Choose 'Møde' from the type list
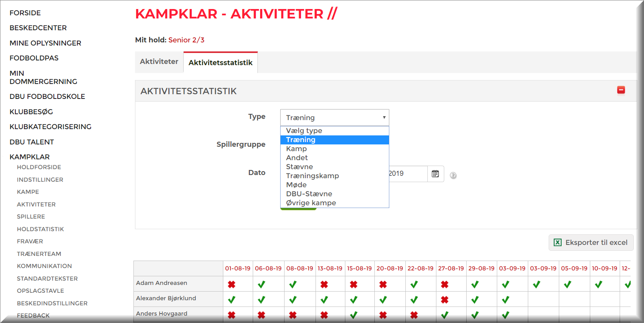This screenshot has height=323, width=644. tap(335, 185)
